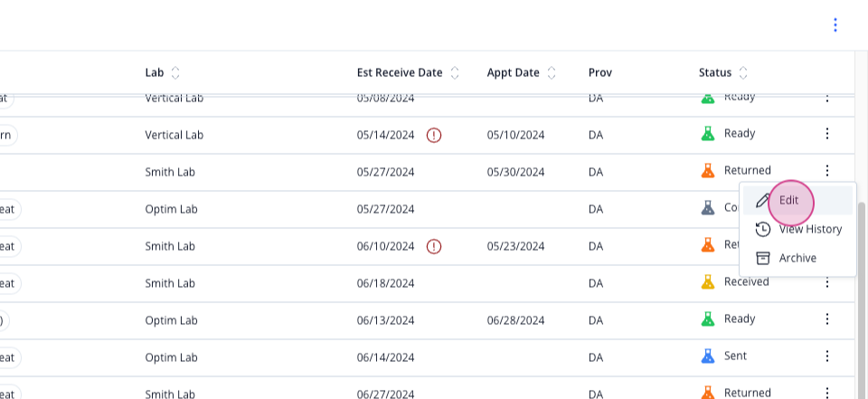Sort by Lab column
The height and width of the screenshot is (399, 868).
click(175, 72)
